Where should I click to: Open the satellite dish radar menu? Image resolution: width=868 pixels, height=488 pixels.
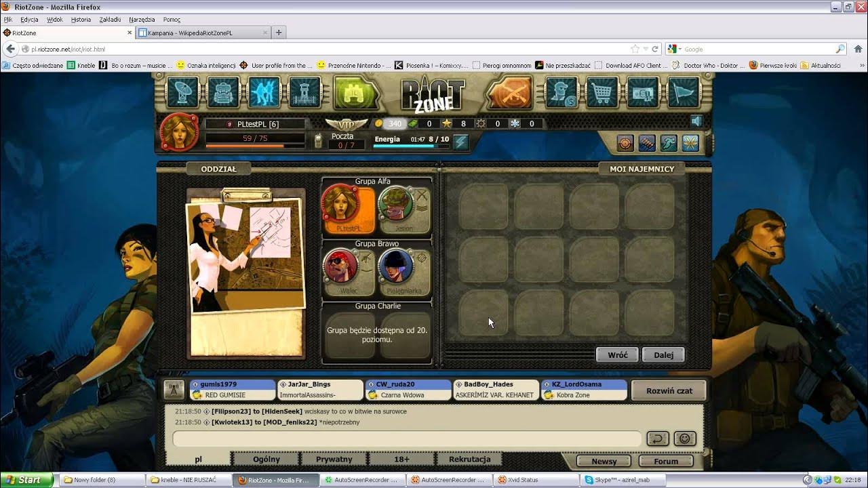click(x=182, y=92)
